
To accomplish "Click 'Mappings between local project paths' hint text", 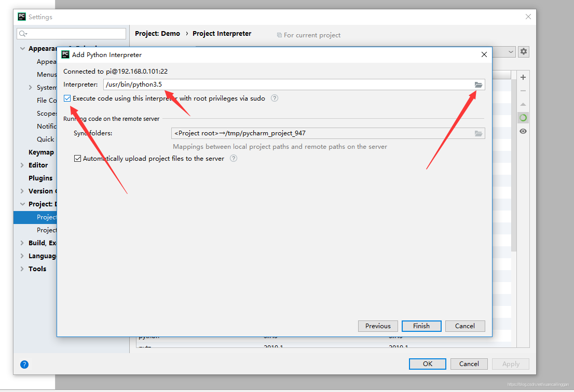I will [x=280, y=147].
